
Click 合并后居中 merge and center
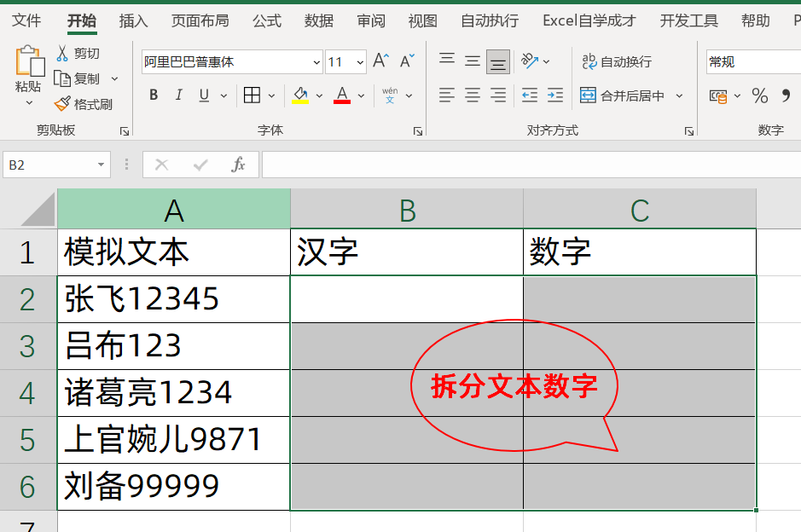[x=622, y=95]
